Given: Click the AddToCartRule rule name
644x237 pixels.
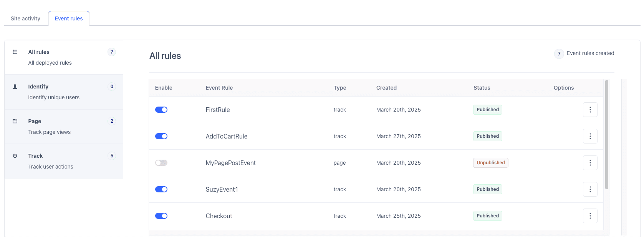Looking at the screenshot, I should pos(227,136).
